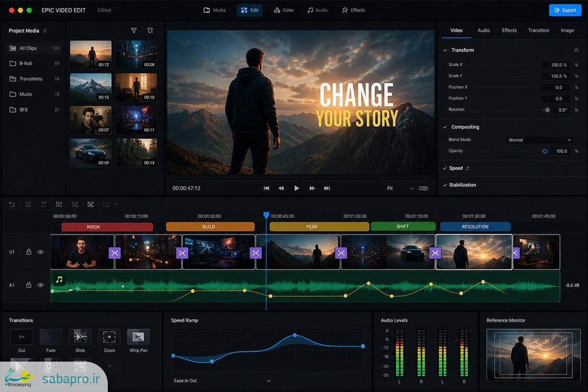Play the preview video
588x392 pixels.
(296, 188)
